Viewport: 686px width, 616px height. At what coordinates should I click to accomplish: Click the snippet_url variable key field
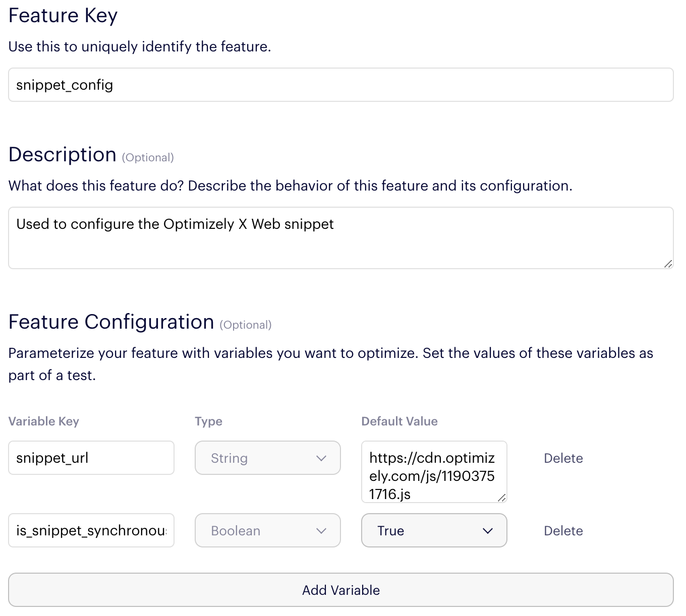[91, 458]
